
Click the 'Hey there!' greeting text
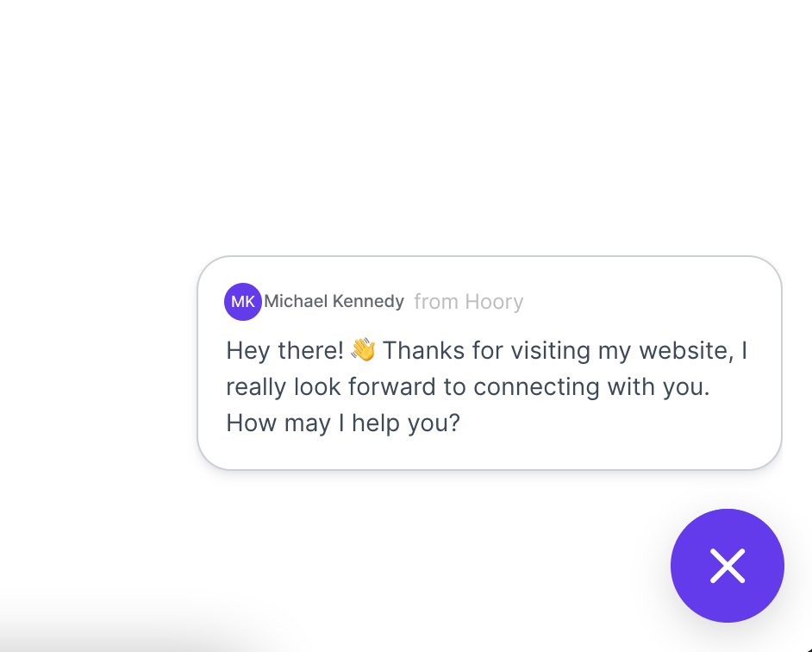[284, 350]
